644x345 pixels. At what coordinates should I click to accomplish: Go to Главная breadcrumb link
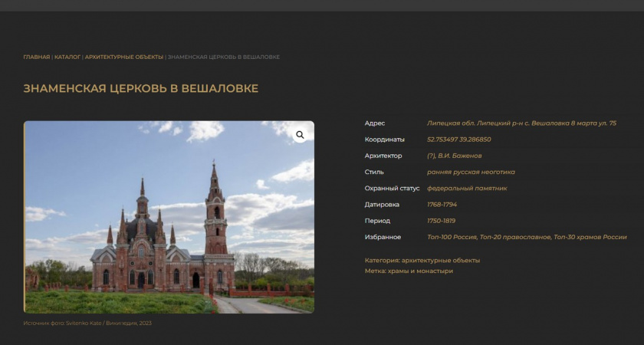(36, 58)
